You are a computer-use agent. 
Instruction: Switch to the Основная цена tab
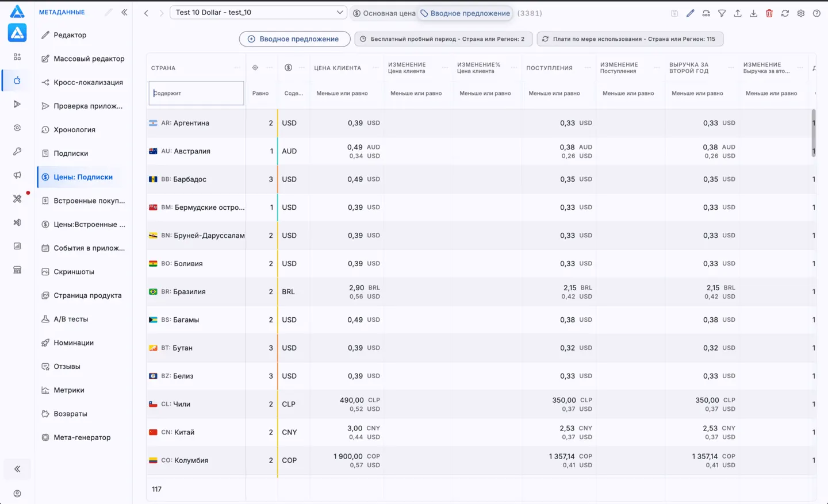pos(384,13)
